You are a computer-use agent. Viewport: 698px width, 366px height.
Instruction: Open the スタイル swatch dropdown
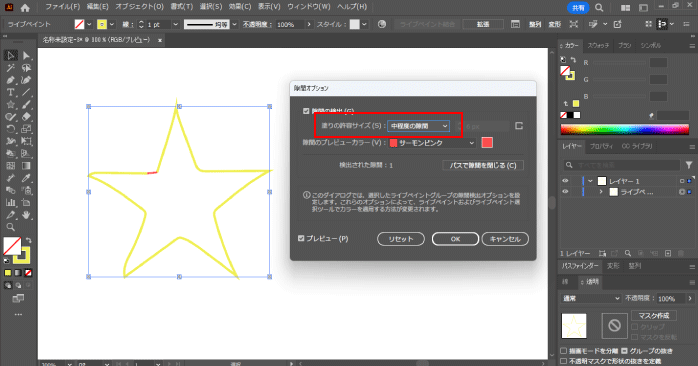(364, 24)
